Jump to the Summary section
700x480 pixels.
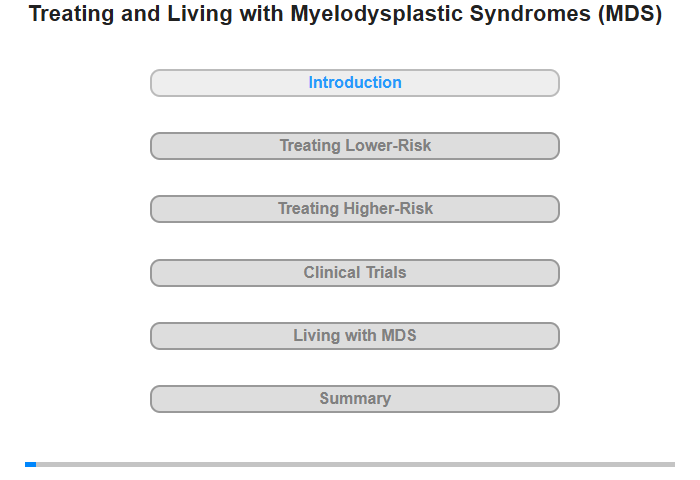click(355, 399)
